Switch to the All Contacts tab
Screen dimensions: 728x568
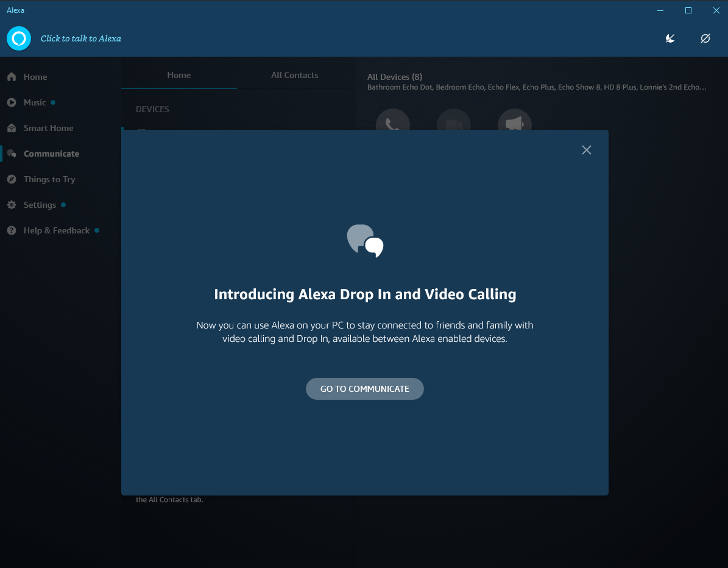294,75
